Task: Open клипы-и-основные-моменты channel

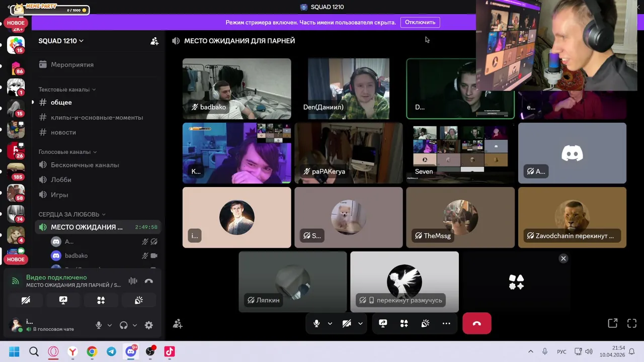Action: [98, 117]
